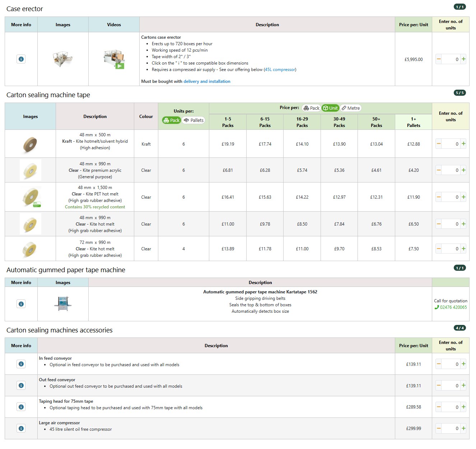Viewport: 476px width, 449px height.
Task: Increase units for PET hot melt 1,500m tape
Action: click(x=463, y=197)
